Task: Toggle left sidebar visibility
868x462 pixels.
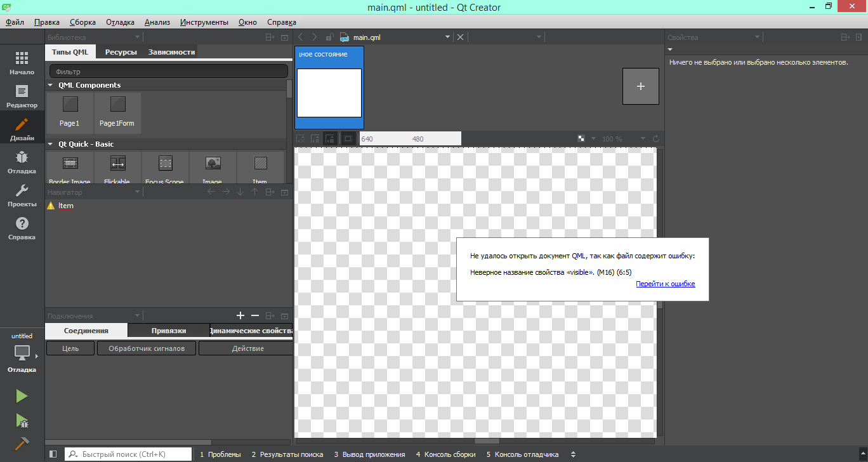Action: coord(53,454)
